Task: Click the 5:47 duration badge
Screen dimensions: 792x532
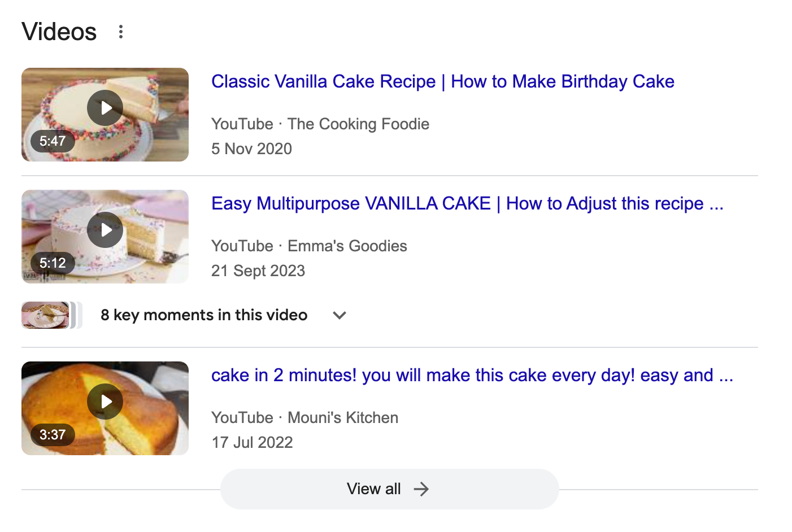Action: point(52,141)
